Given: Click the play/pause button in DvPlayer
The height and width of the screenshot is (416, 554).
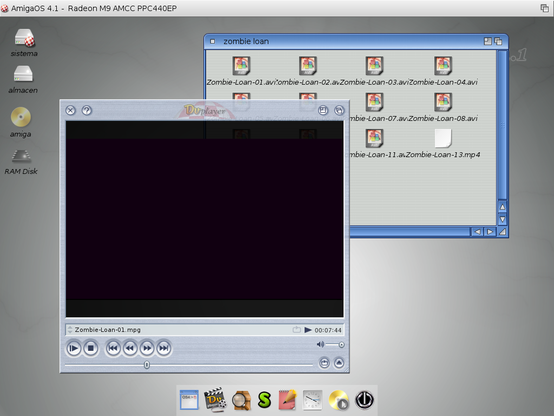Looking at the screenshot, I should click(x=73, y=348).
